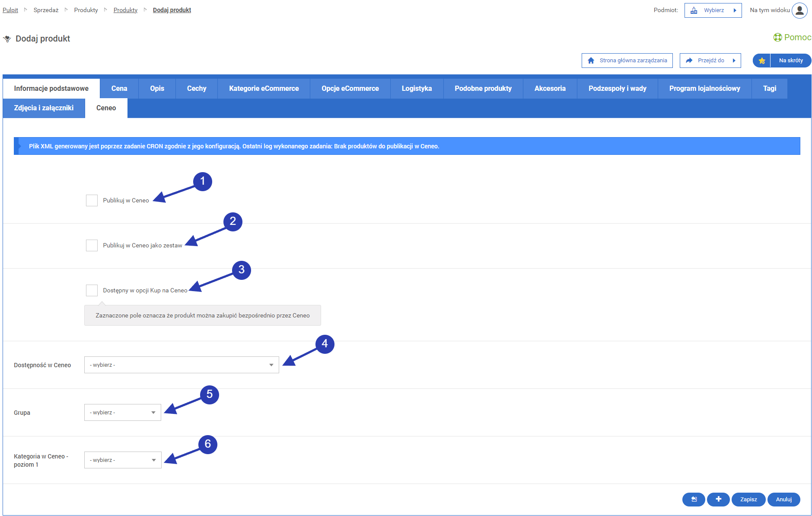Click the user profile avatar icon

coord(799,10)
